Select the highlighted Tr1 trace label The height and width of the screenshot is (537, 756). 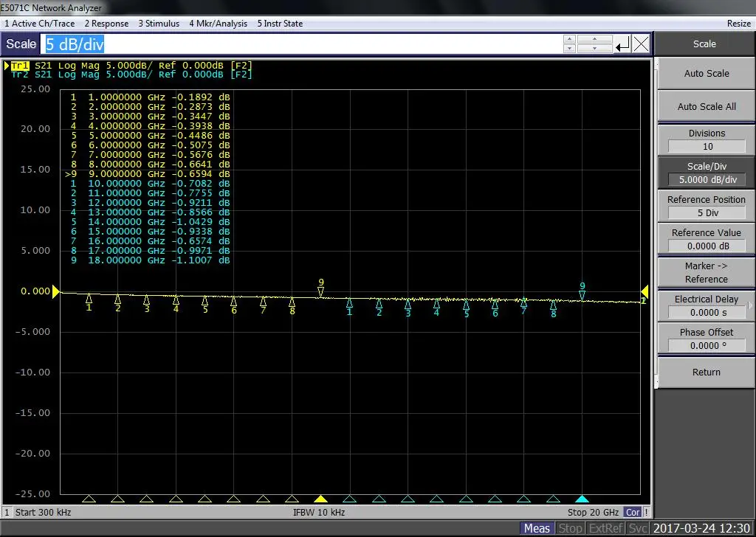(20, 66)
